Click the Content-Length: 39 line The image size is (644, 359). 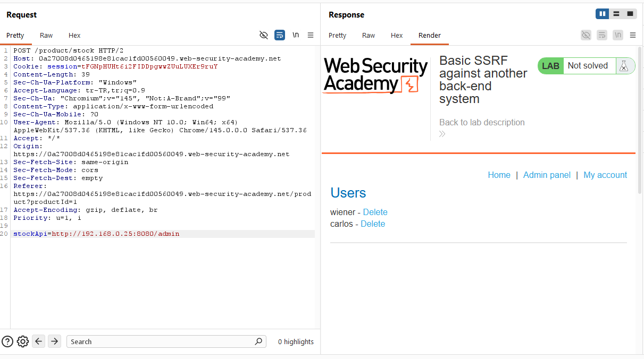point(52,74)
